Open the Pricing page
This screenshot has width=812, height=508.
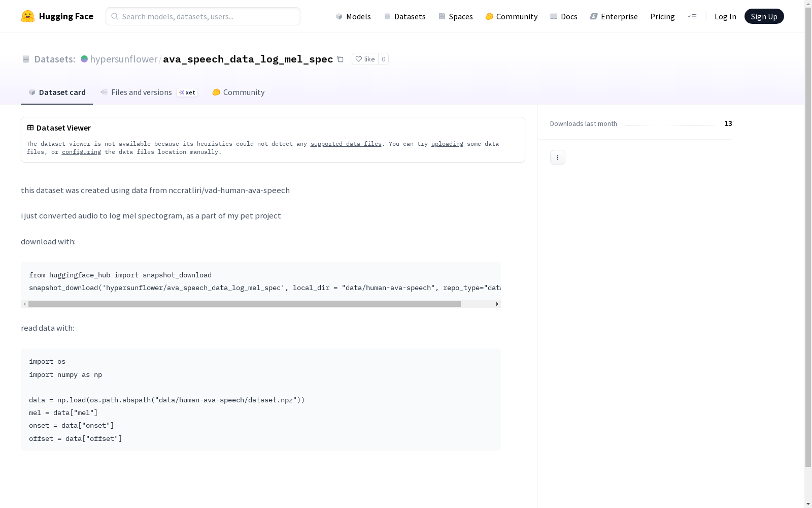click(662, 16)
